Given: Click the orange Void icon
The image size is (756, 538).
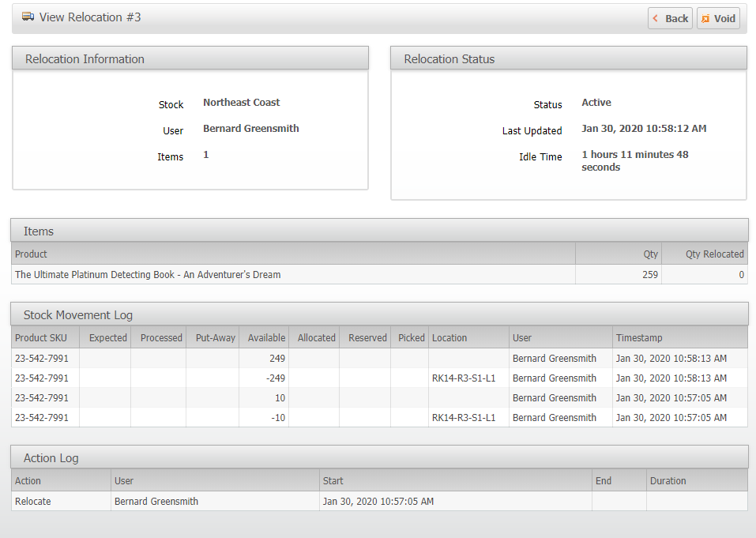Looking at the screenshot, I should pyautogui.click(x=705, y=19).
